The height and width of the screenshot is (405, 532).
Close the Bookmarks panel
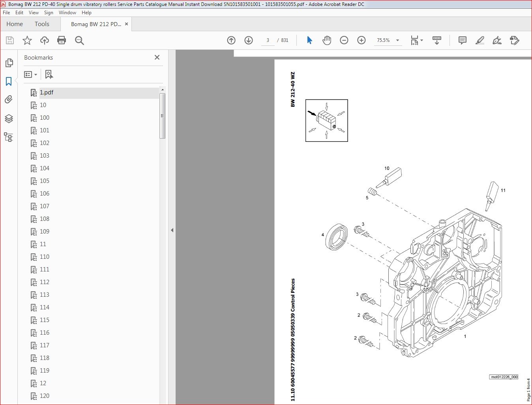click(157, 57)
